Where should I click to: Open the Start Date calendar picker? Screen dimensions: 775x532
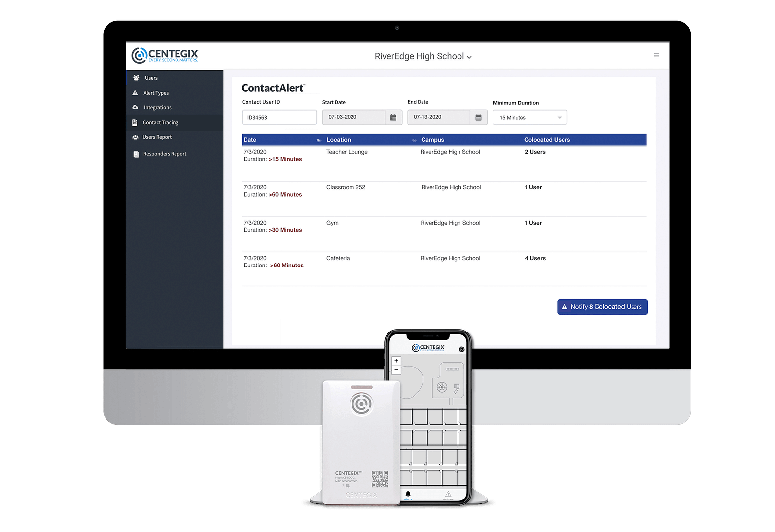pyautogui.click(x=393, y=117)
